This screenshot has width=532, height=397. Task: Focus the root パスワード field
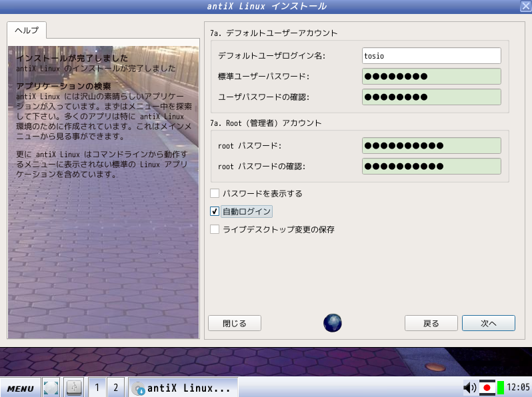[x=431, y=145]
